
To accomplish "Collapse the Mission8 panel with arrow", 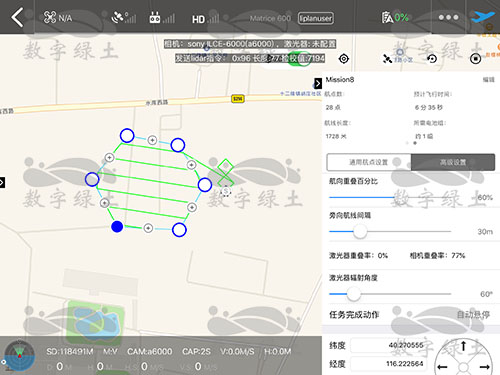I will point(318,83).
